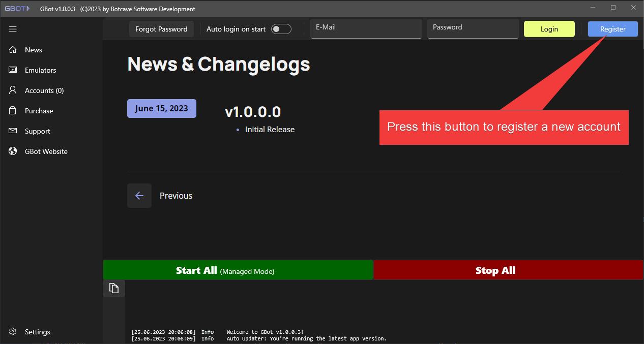
Task: Click the Settings gear icon
Action: (13, 332)
